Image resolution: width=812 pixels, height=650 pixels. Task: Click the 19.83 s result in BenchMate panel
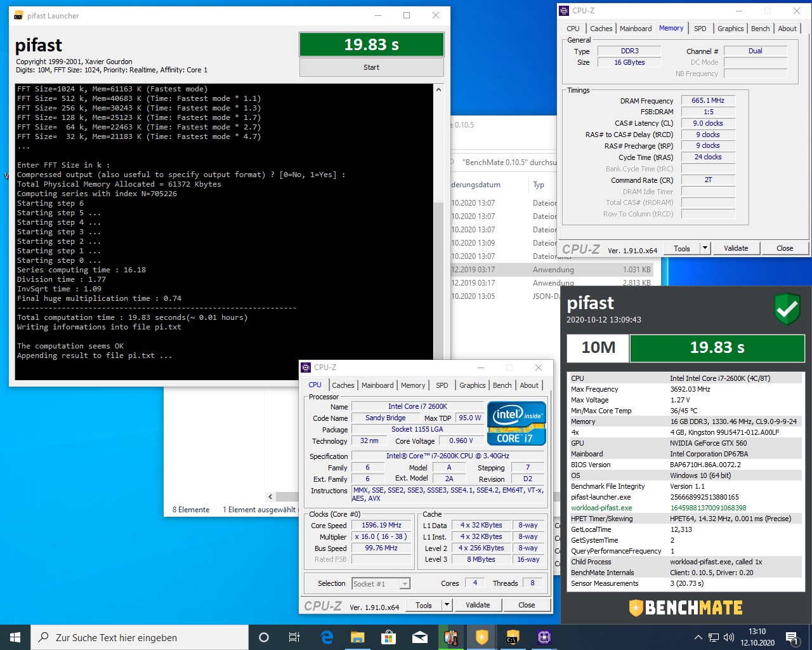[x=717, y=348]
